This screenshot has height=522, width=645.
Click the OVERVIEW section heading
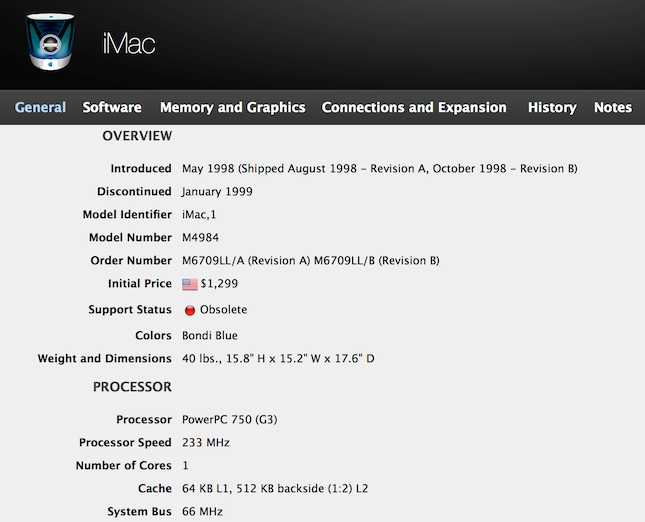pos(137,136)
